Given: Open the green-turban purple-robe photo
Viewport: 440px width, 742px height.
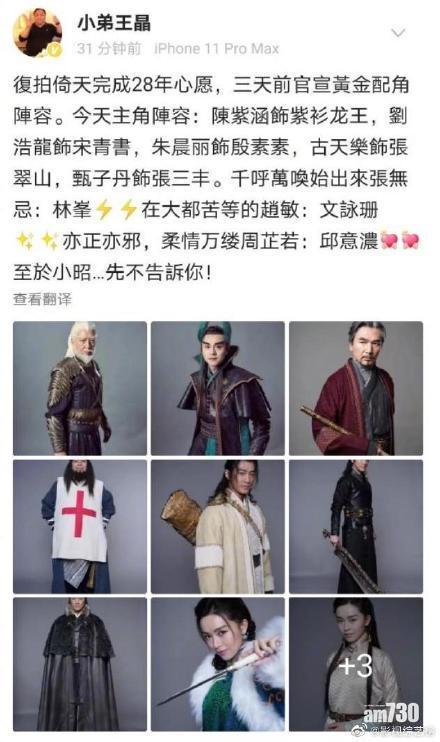Looking at the screenshot, I should point(218,388).
